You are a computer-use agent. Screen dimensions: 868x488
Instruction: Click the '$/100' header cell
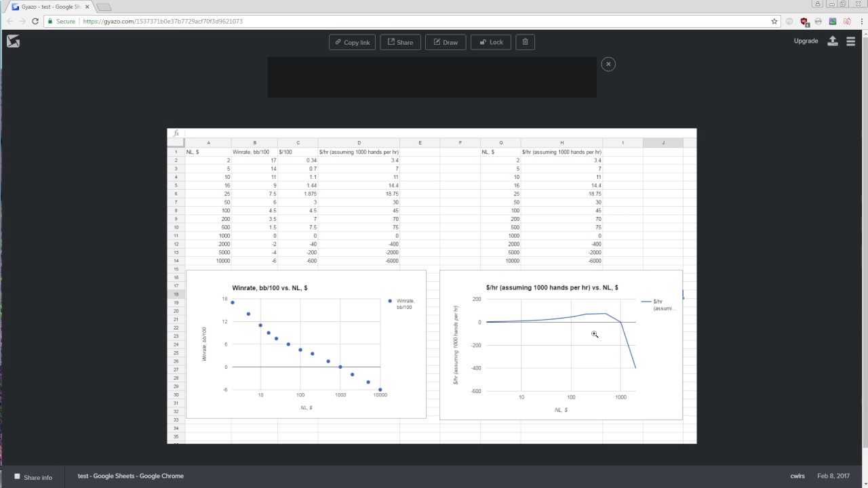[x=298, y=152]
